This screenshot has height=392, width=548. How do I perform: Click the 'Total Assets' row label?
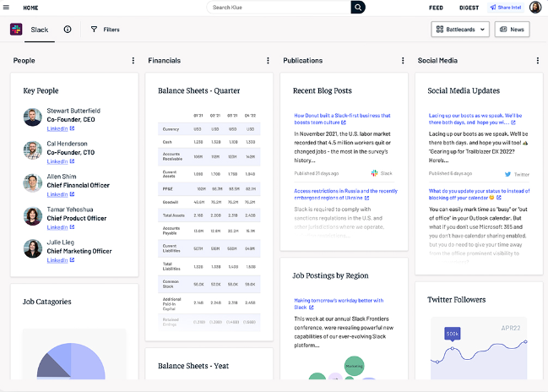click(x=174, y=215)
